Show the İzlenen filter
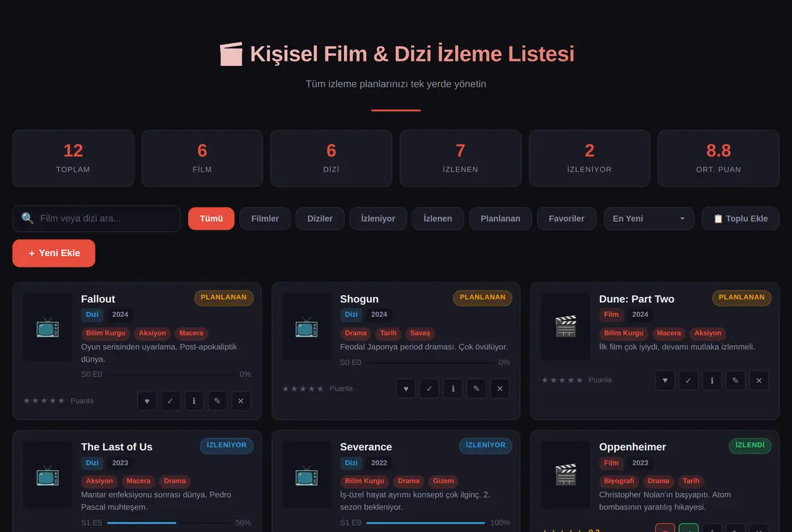This screenshot has width=792, height=532. pyautogui.click(x=438, y=218)
